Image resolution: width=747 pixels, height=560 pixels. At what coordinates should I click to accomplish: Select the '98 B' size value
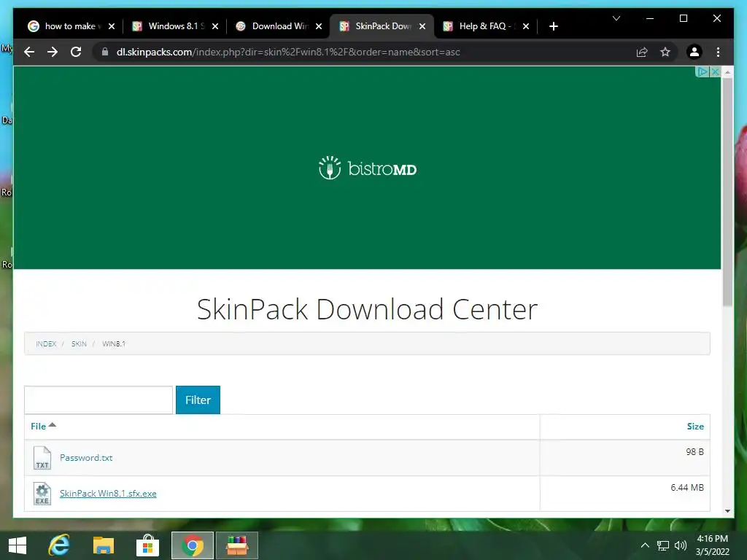click(694, 452)
